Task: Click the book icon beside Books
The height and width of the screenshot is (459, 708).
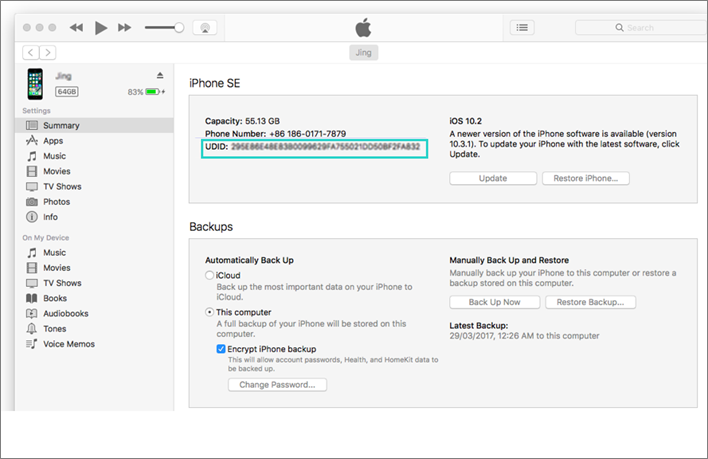Action: tap(32, 298)
